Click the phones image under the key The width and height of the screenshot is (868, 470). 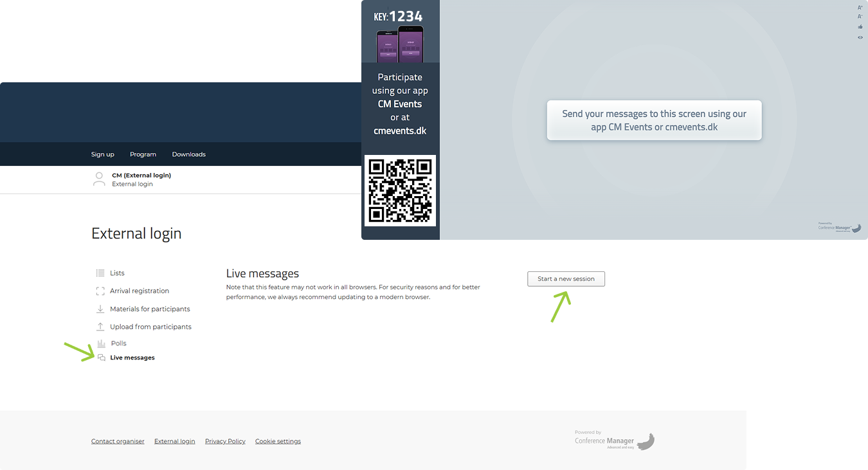[400, 44]
